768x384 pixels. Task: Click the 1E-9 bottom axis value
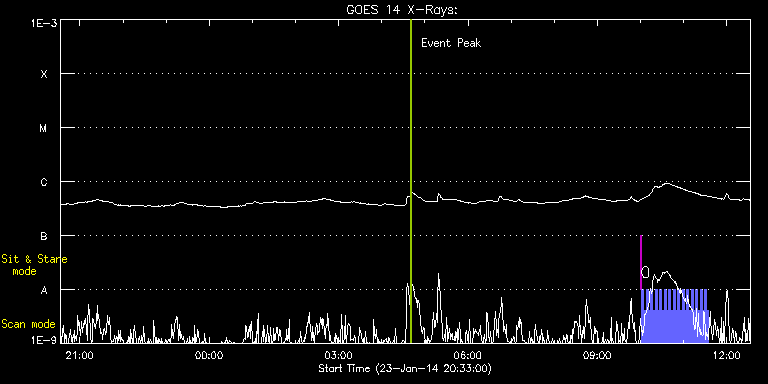[44, 340]
